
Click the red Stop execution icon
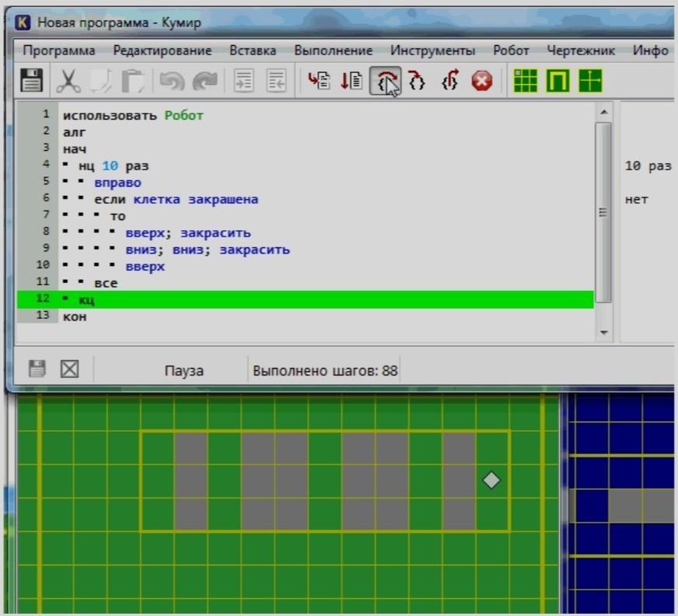click(482, 81)
